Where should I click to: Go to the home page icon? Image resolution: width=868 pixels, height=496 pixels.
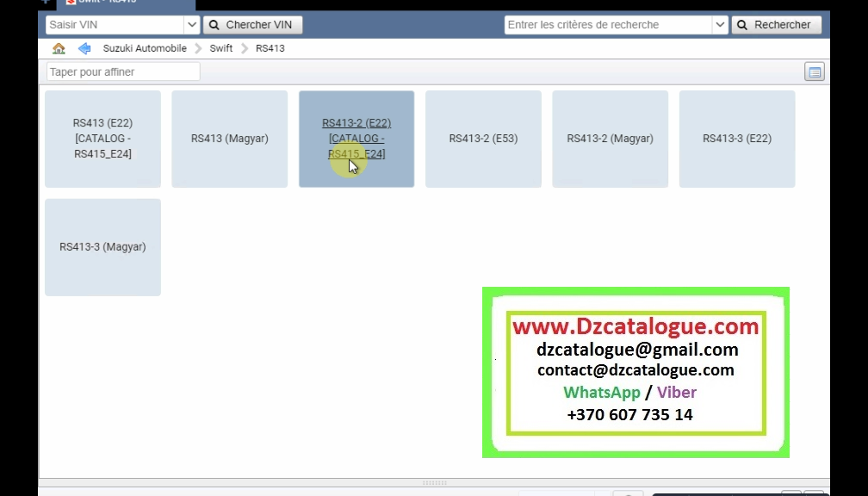(x=59, y=48)
